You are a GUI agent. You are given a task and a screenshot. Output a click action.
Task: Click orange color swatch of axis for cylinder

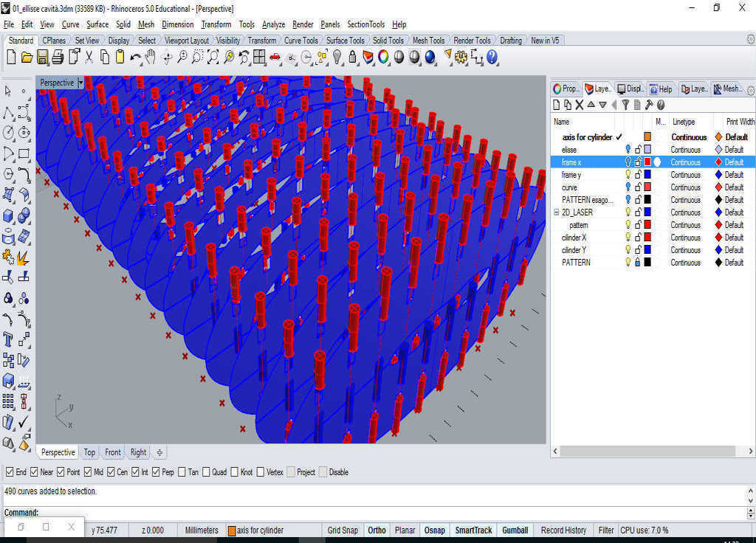[647, 136]
